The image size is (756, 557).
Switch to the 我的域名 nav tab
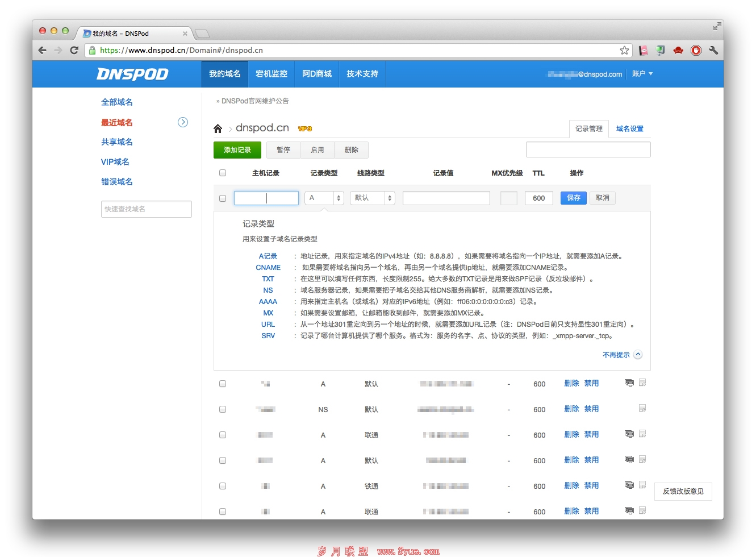pos(225,74)
